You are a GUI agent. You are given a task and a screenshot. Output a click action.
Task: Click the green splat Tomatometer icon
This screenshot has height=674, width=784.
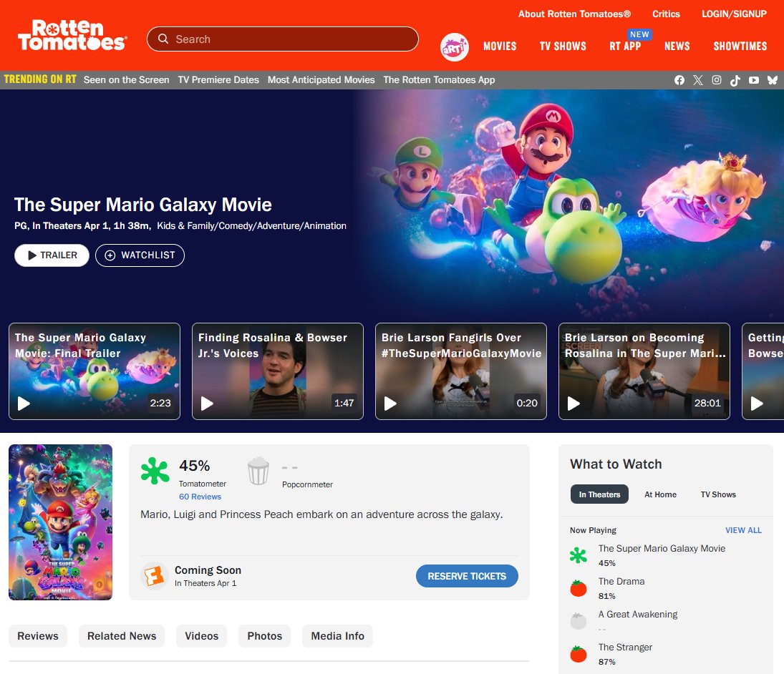click(x=155, y=471)
